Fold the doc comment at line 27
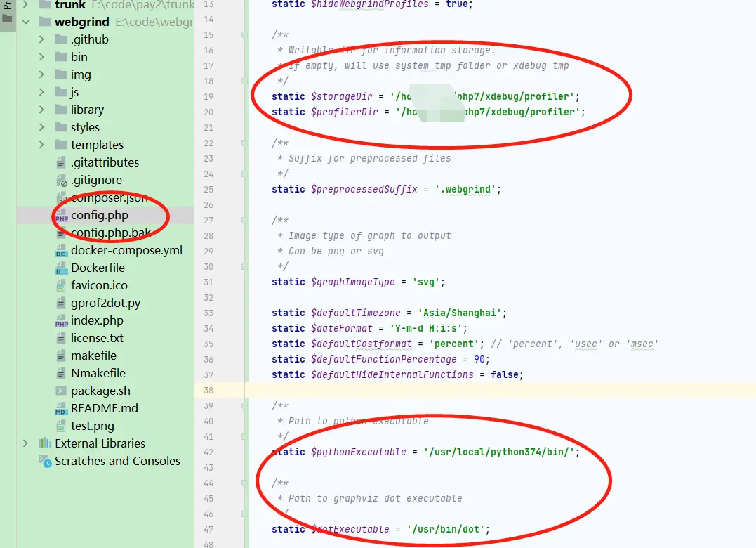756x548 pixels. pos(244,220)
